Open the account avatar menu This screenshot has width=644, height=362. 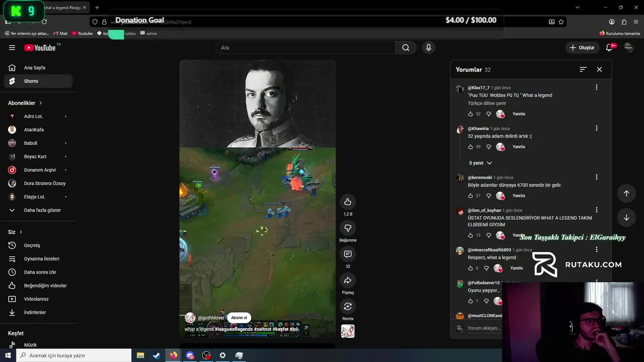[x=628, y=48]
